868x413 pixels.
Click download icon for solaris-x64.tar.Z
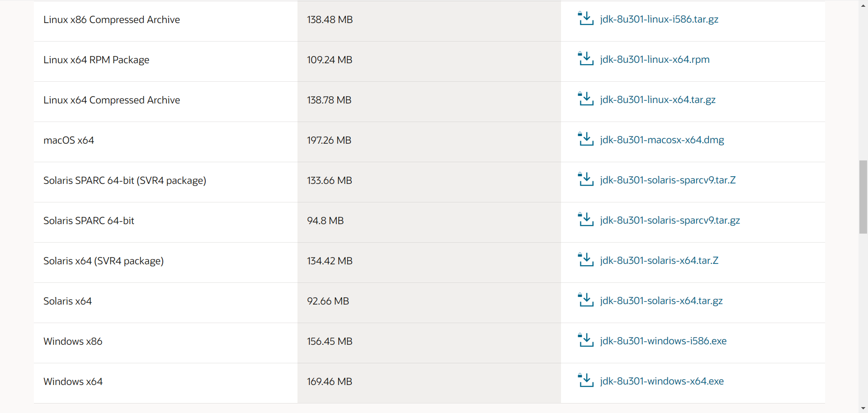[585, 260]
